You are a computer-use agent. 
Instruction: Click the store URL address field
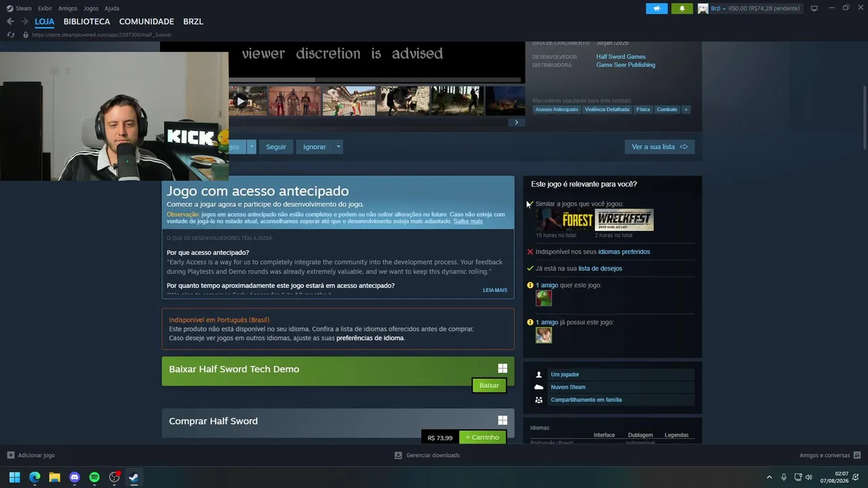[x=102, y=35]
